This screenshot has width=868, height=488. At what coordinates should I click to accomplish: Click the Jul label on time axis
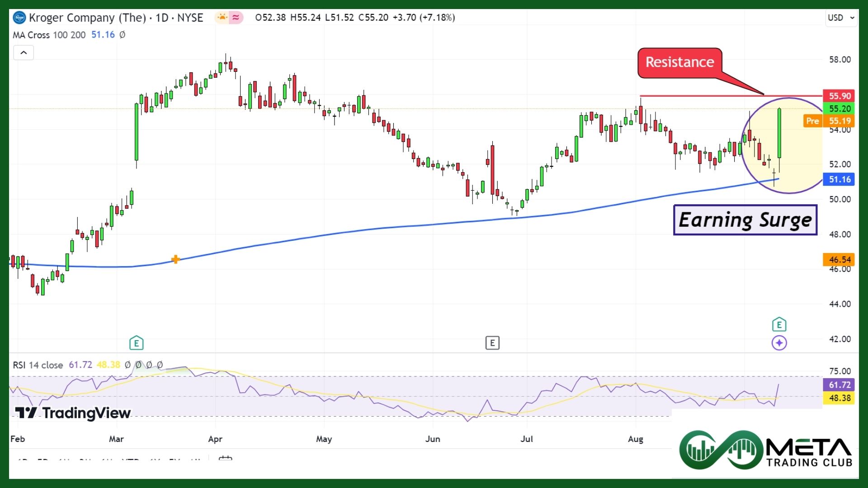(527, 439)
